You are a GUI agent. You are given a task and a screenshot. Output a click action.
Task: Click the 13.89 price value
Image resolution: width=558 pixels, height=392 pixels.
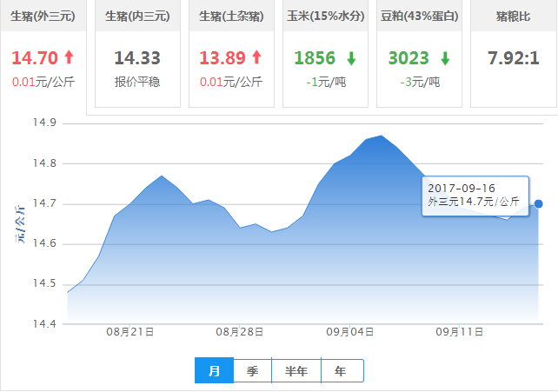[223, 58]
